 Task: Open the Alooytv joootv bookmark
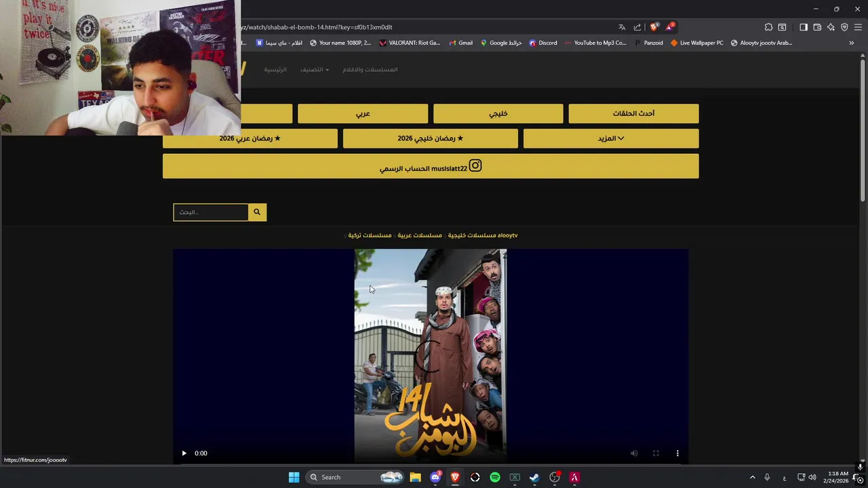pos(761,43)
